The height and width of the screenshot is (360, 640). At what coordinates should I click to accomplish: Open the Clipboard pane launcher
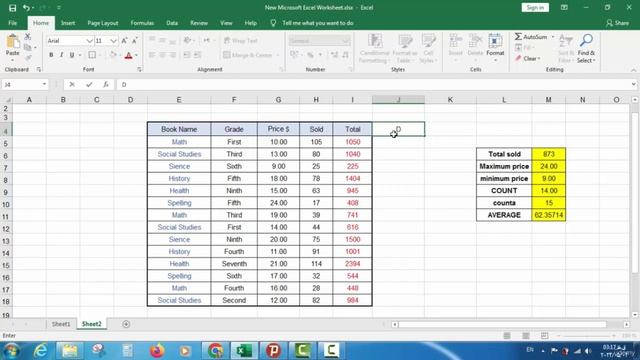coord(39,70)
